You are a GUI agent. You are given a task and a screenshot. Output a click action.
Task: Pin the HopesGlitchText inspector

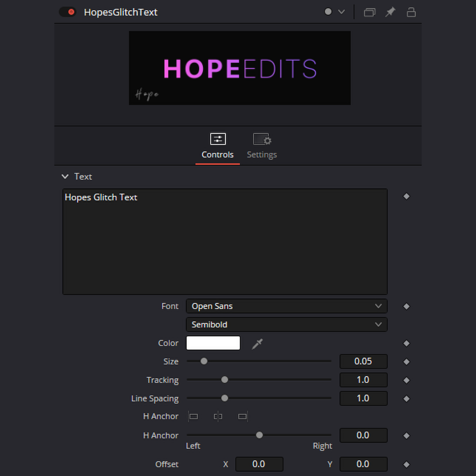[x=390, y=12]
